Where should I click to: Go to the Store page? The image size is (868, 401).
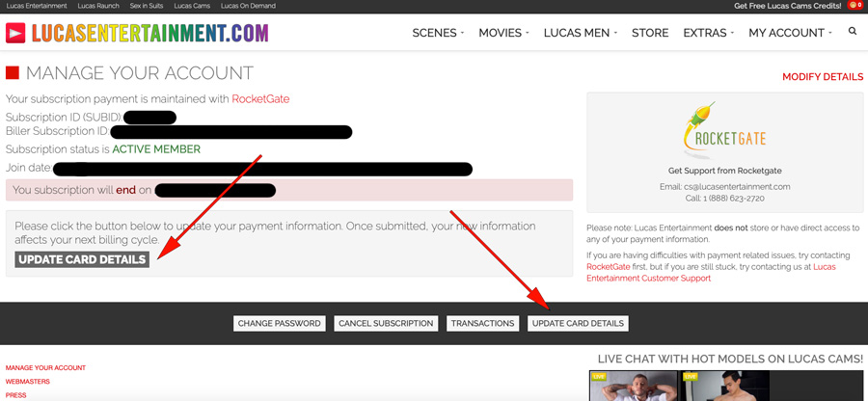click(x=650, y=33)
